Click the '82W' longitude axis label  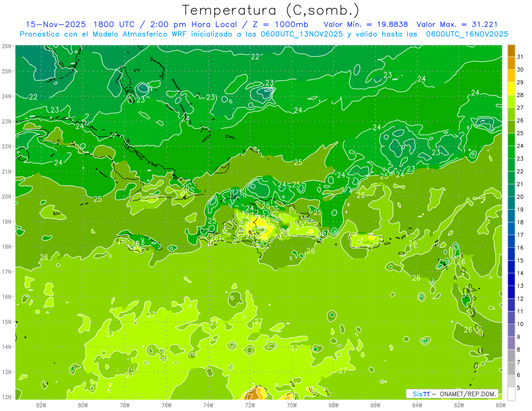pos(41,405)
